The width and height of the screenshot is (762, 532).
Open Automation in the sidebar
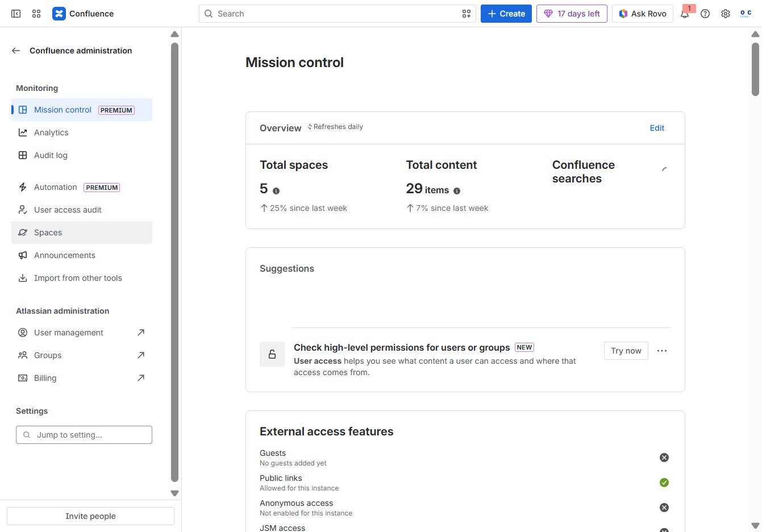pos(82,187)
